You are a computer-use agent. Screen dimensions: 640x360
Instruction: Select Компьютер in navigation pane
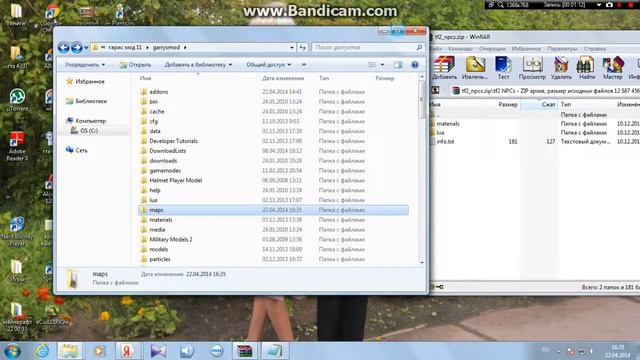[86, 121]
